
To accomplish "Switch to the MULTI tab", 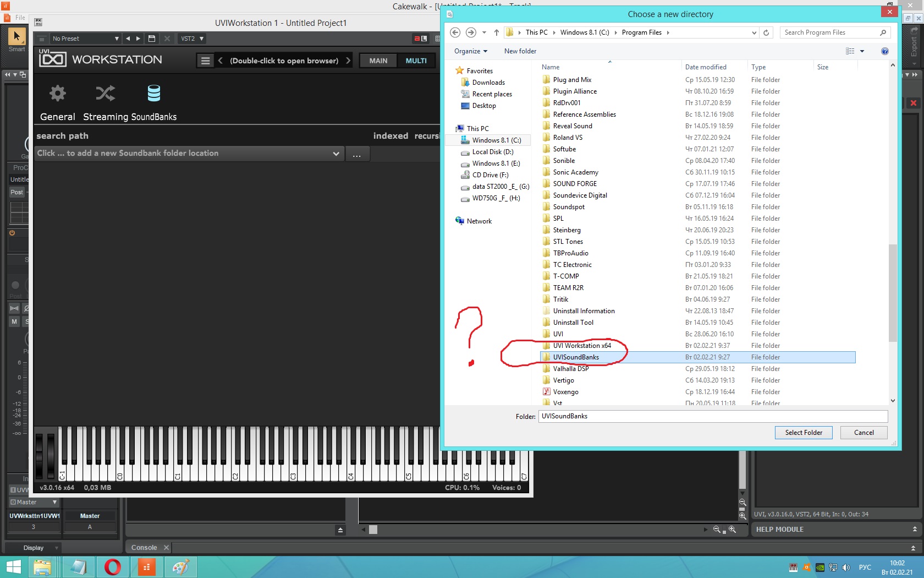I will click(416, 61).
